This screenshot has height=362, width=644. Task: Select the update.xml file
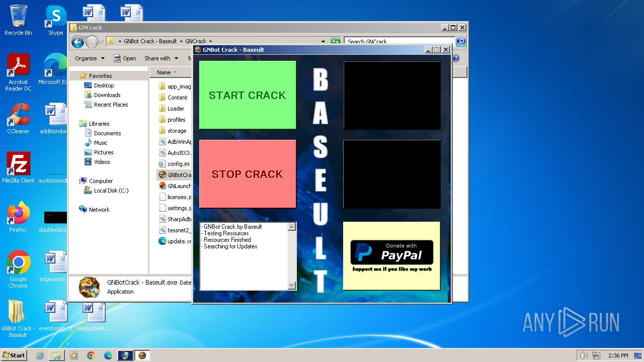tap(175, 241)
